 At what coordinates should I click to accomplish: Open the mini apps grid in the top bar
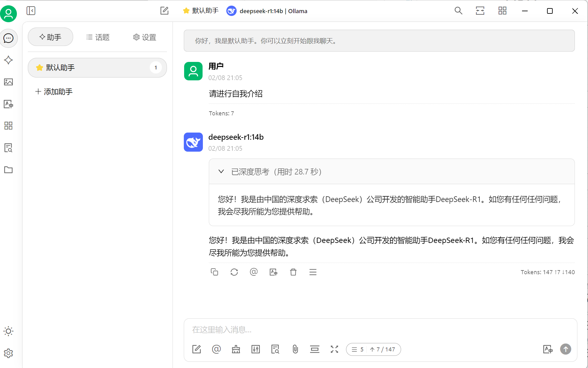tap(502, 11)
